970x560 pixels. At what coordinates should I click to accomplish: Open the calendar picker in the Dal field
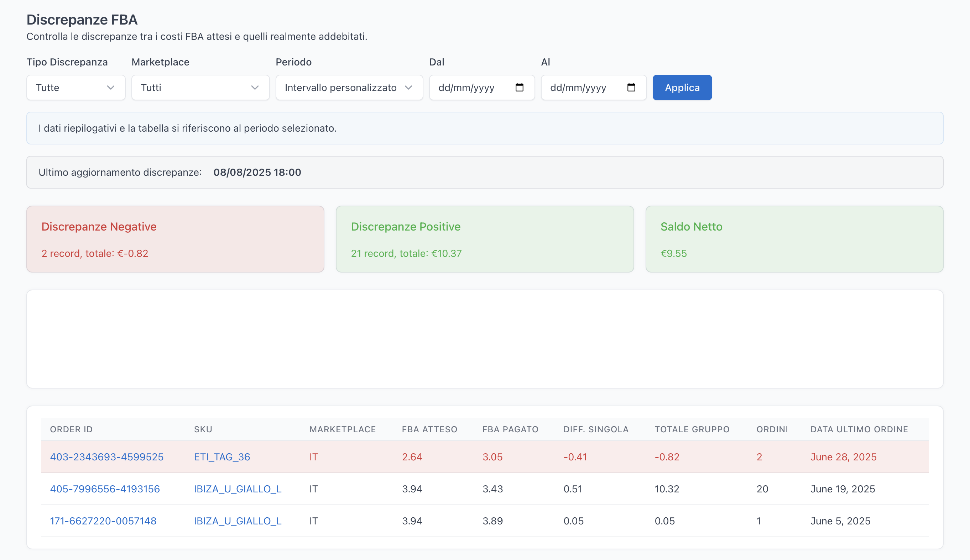[x=520, y=87]
